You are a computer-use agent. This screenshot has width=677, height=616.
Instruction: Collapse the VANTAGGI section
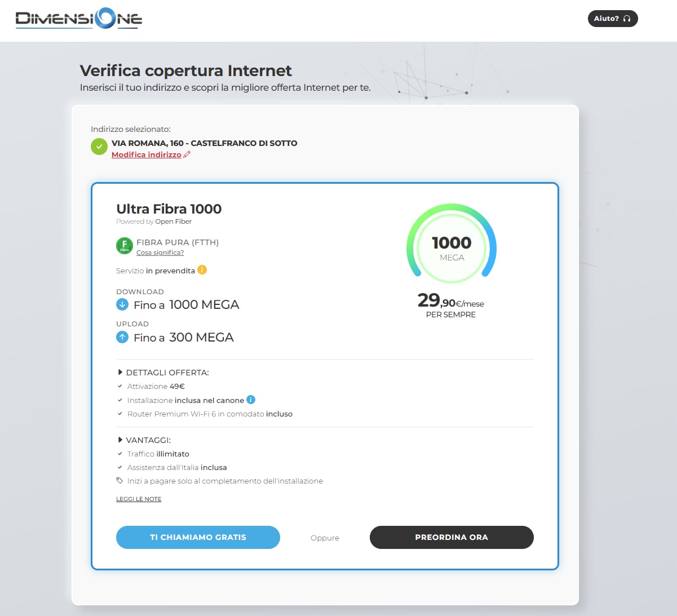pyautogui.click(x=144, y=440)
